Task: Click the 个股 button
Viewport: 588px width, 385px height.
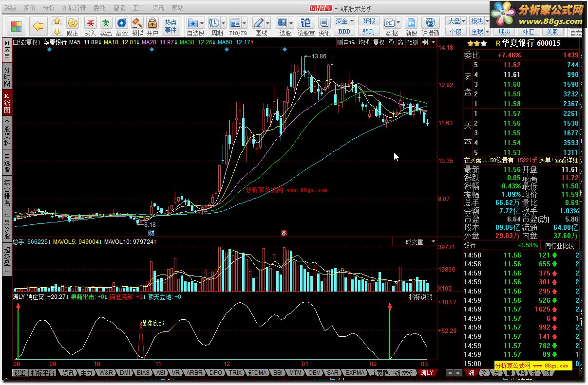Action: point(456,32)
